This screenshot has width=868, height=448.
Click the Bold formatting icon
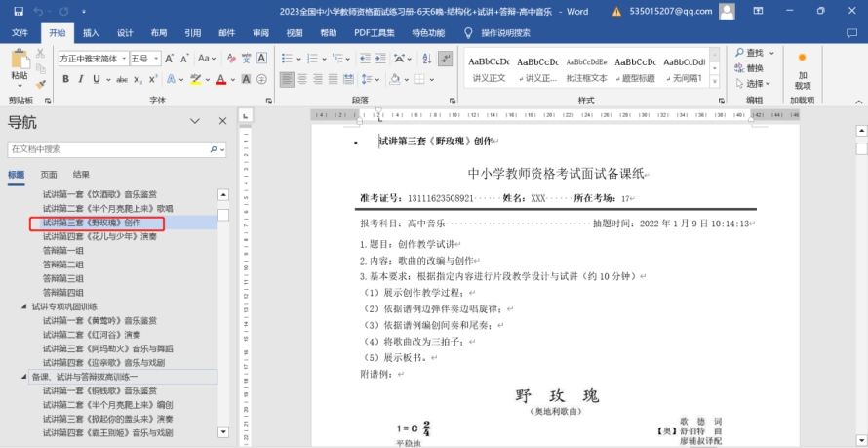pos(66,80)
